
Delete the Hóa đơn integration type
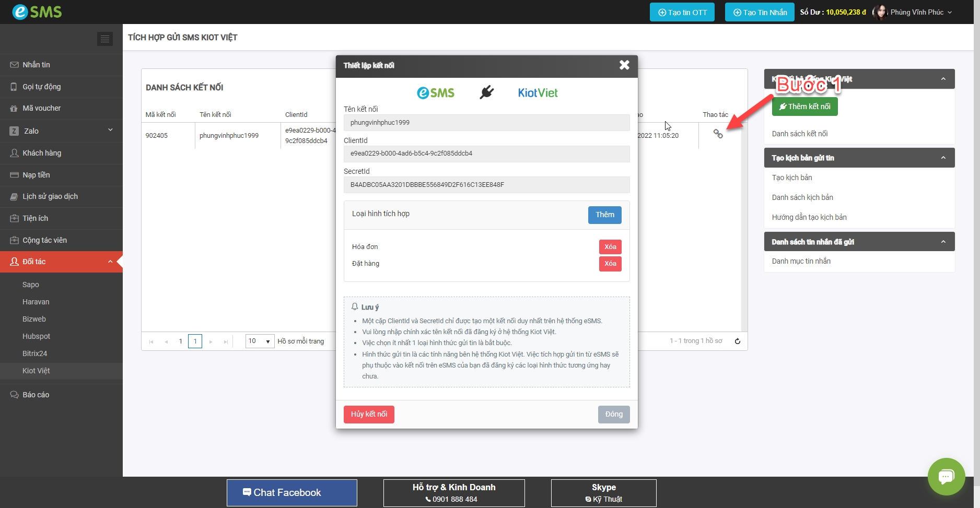610,247
